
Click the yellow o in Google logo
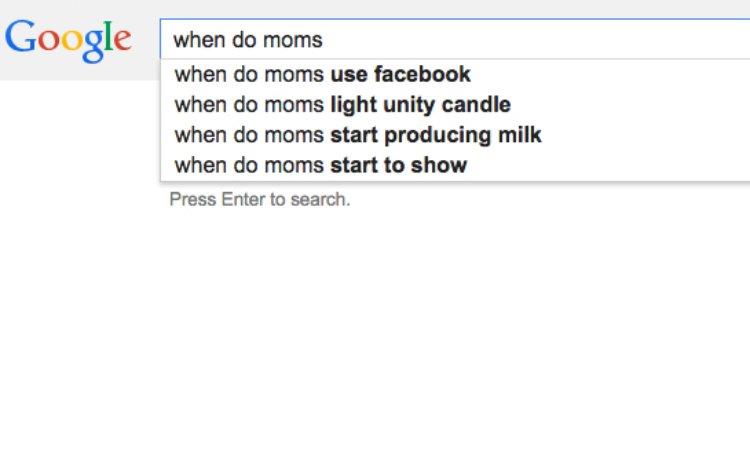[71, 40]
